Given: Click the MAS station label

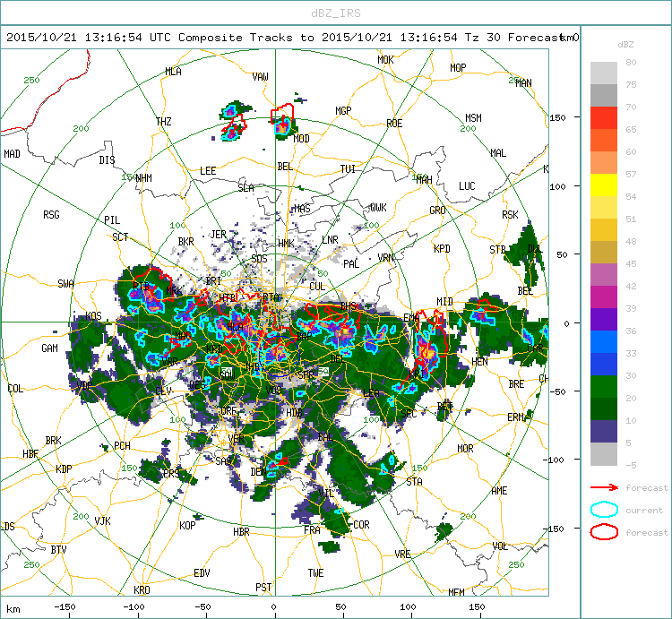Looking at the screenshot, I should [302, 209].
